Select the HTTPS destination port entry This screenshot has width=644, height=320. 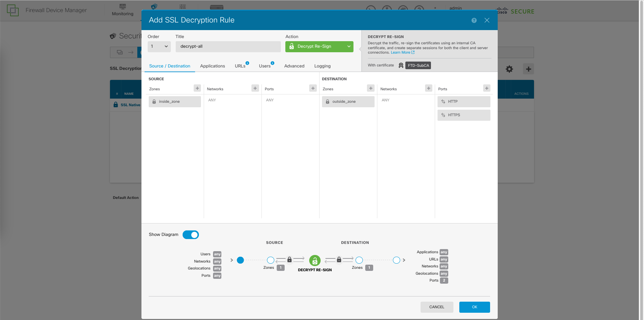pyautogui.click(x=463, y=115)
